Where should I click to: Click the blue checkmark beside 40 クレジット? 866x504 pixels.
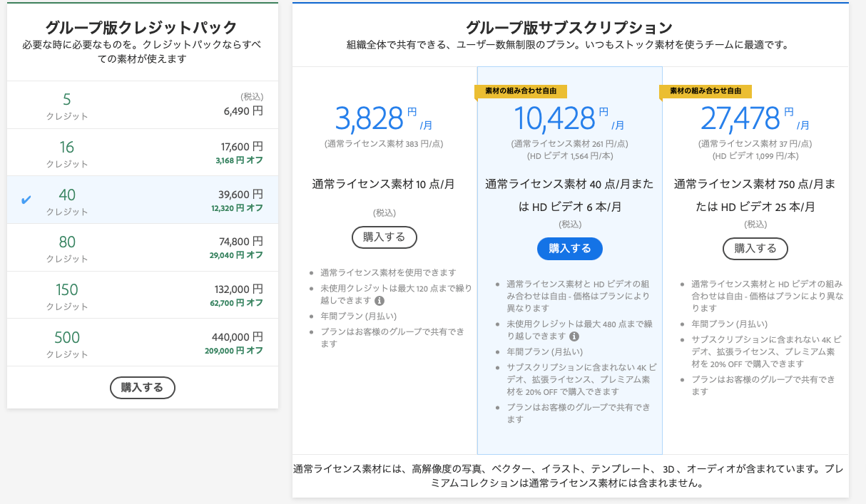[x=26, y=200]
